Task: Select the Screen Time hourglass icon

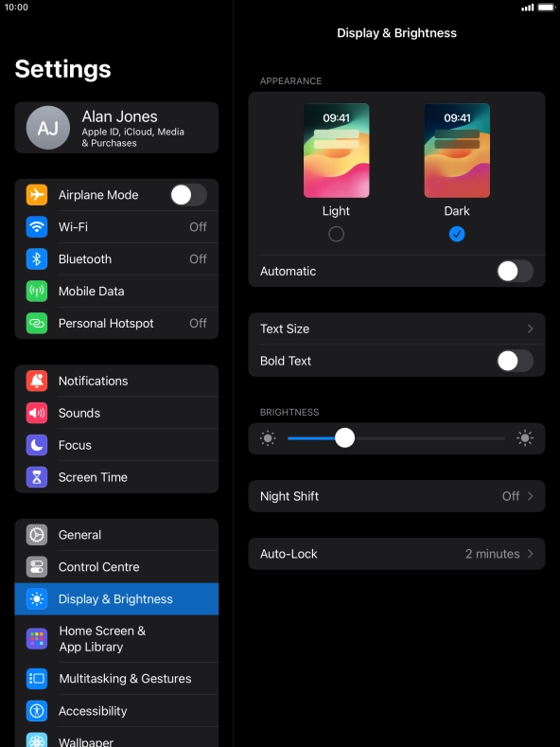Action: (x=37, y=477)
